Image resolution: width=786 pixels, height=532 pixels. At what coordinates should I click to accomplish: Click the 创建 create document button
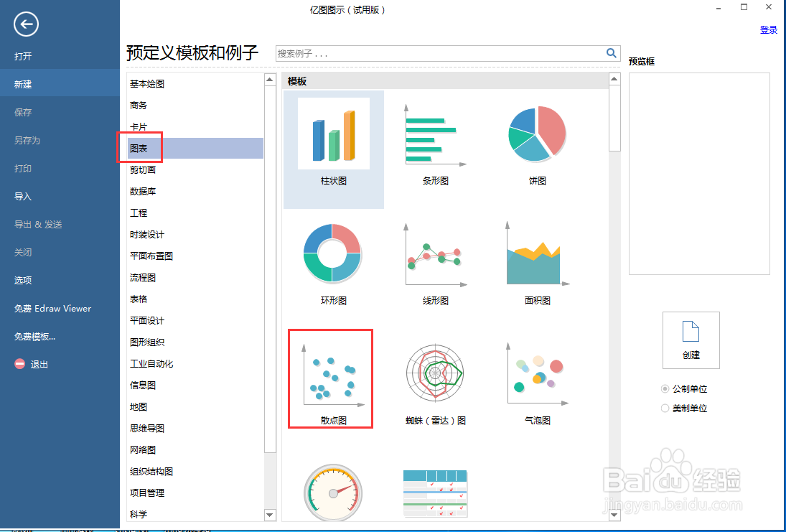pos(691,340)
